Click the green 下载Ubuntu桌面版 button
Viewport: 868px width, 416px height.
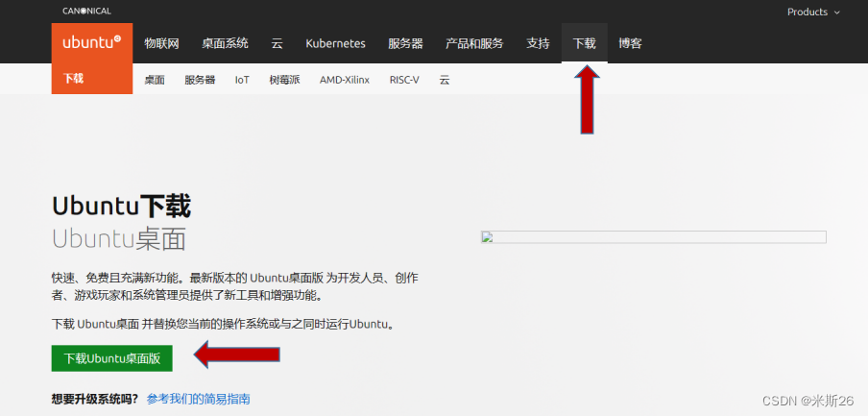[111, 358]
